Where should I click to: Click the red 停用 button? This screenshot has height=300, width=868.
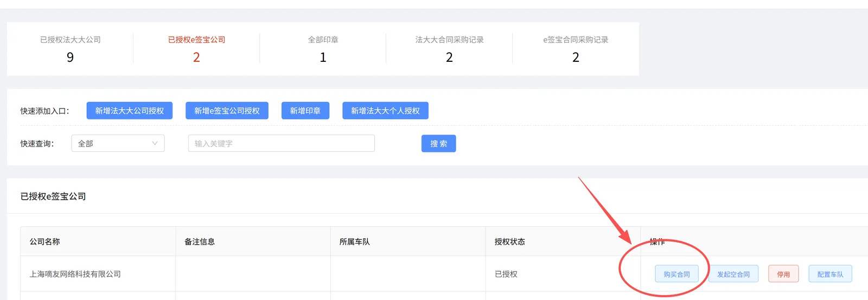tap(783, 274)
